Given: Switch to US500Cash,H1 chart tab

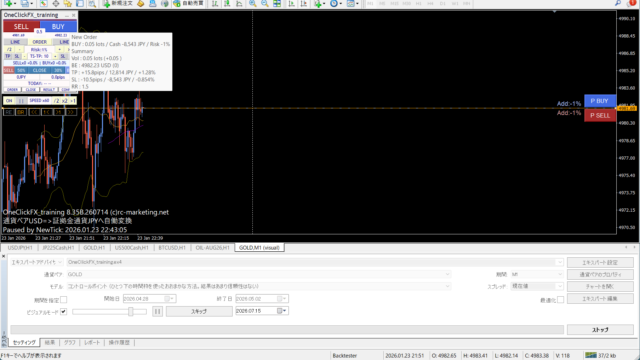Looking at the screenshot, I should (x=131, y=248).
